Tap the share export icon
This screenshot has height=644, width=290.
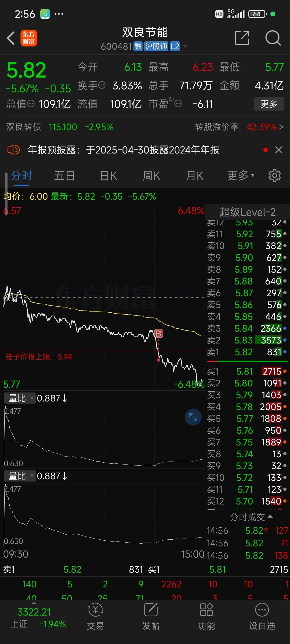coord(242,38)
